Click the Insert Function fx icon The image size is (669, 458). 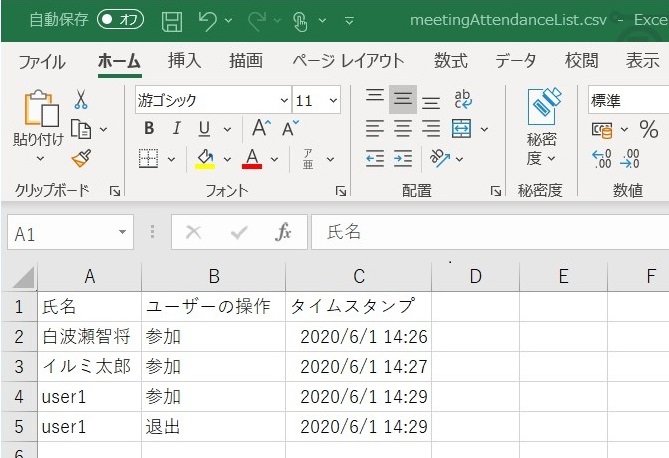pyautogui.click(x=284, y=232)
